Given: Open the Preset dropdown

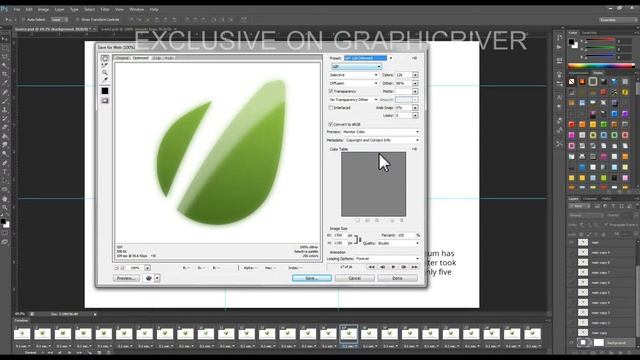Looking at the screenshot, I should (x=368, y=58).
